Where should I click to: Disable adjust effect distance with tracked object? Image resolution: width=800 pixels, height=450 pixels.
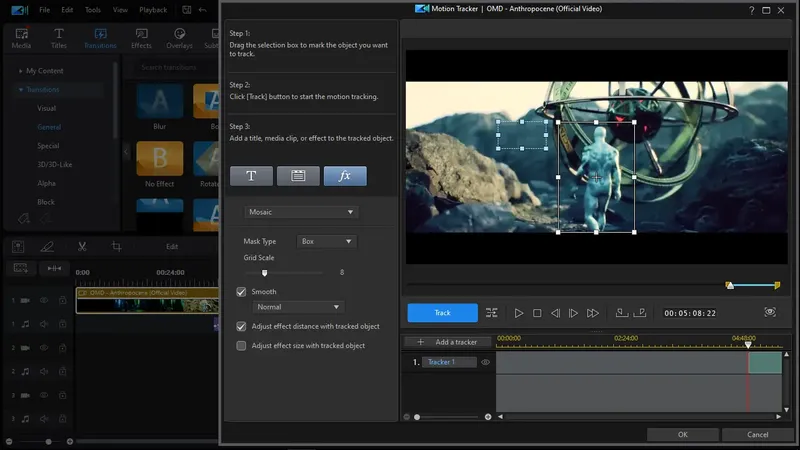[241, 326]
